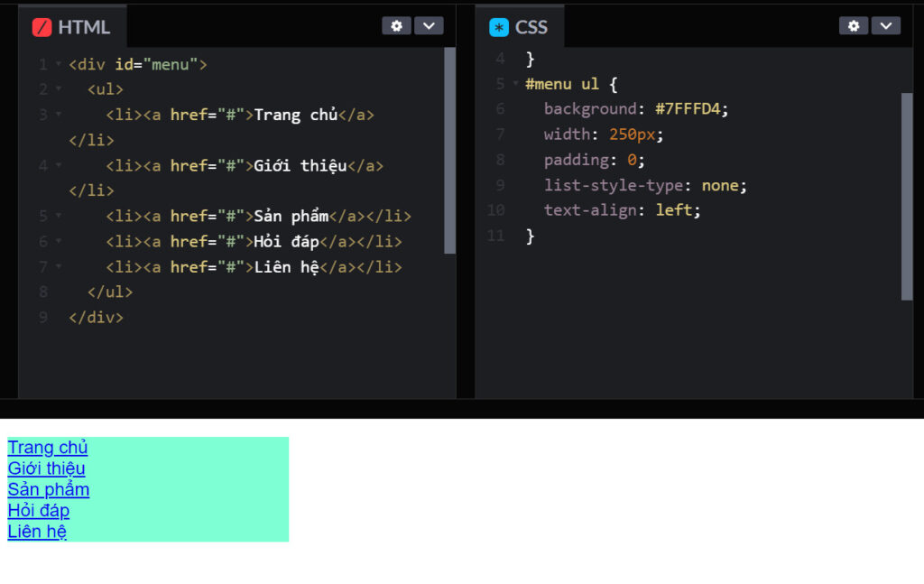924x584 pixels.
Task: Open the Giới thiệu link
Action: [x=45, y=468]
